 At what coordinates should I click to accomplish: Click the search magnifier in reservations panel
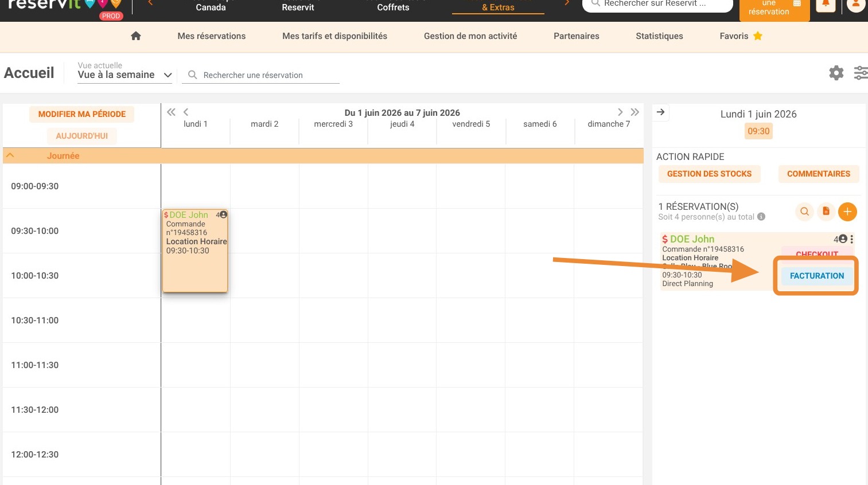pyautogui.click(x=805, y=212)
